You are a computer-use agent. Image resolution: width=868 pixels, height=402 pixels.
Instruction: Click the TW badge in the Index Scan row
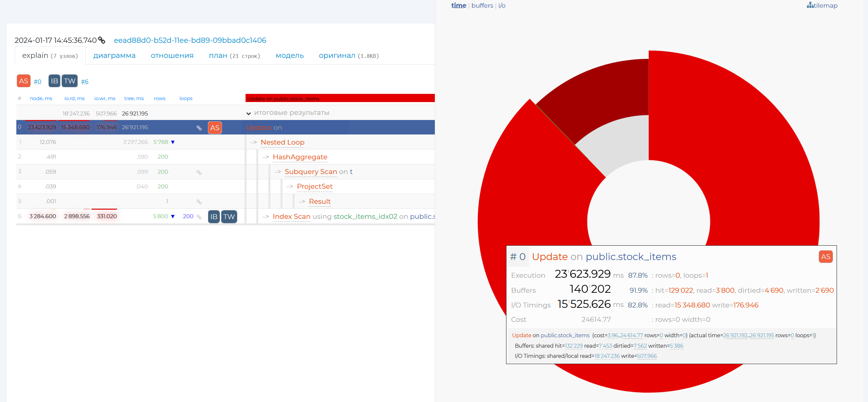229,217
